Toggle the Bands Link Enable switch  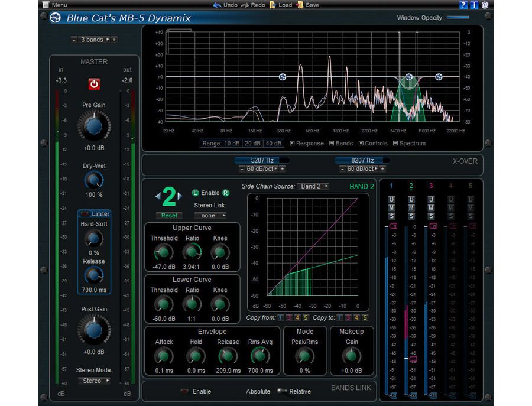[184, 391]
